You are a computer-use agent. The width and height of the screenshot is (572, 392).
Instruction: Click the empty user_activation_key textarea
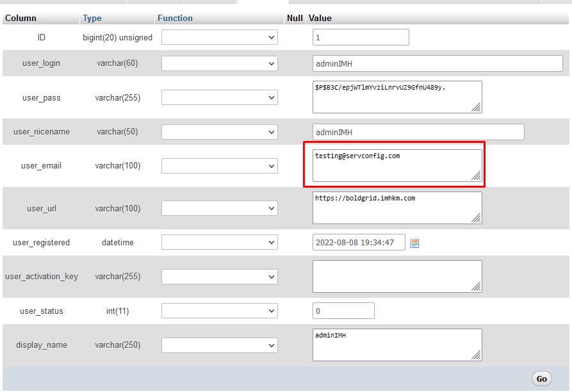(396, 276)
